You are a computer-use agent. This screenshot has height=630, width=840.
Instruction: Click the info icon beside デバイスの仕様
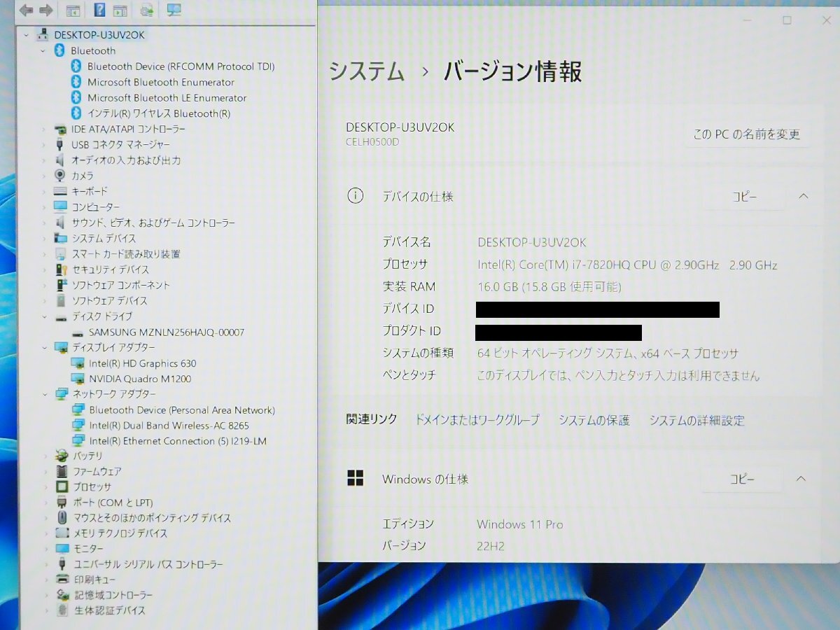click(356, 196)
